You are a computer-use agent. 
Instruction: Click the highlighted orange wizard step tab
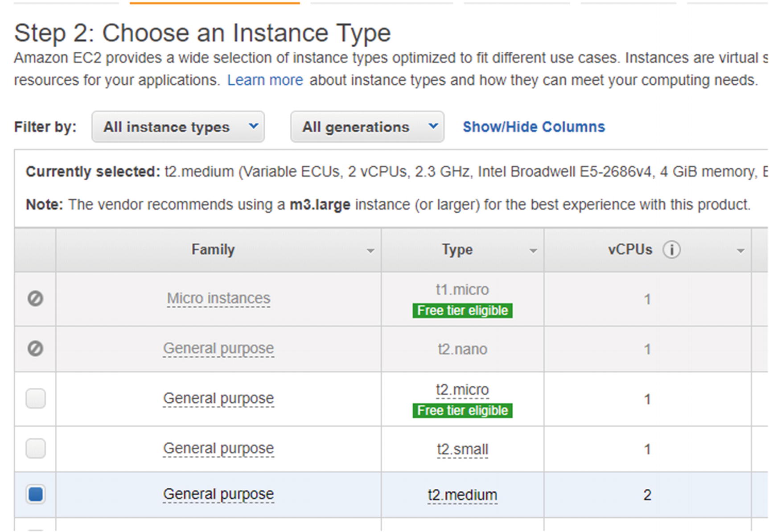[214, 3]
